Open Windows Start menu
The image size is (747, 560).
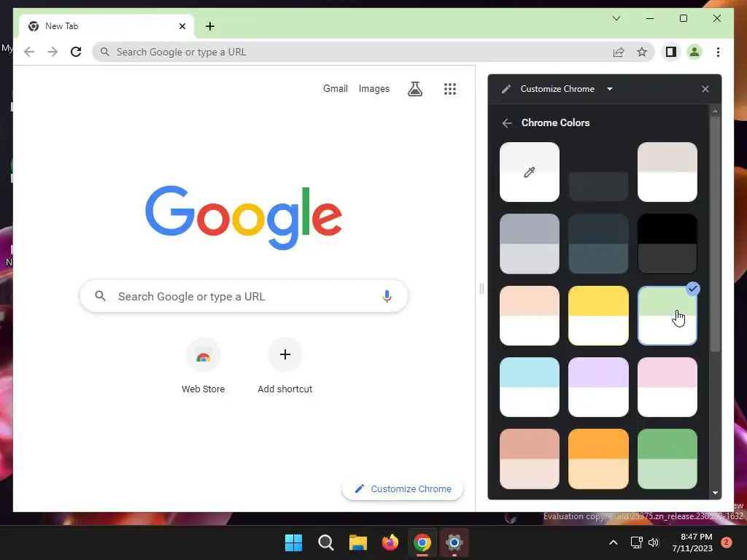(x=293, y=542)
